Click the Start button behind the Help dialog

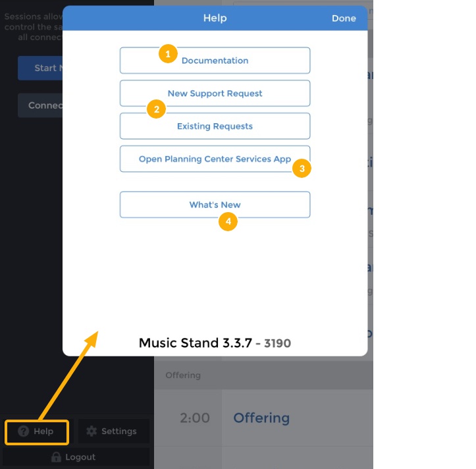[x=40, y=68]
